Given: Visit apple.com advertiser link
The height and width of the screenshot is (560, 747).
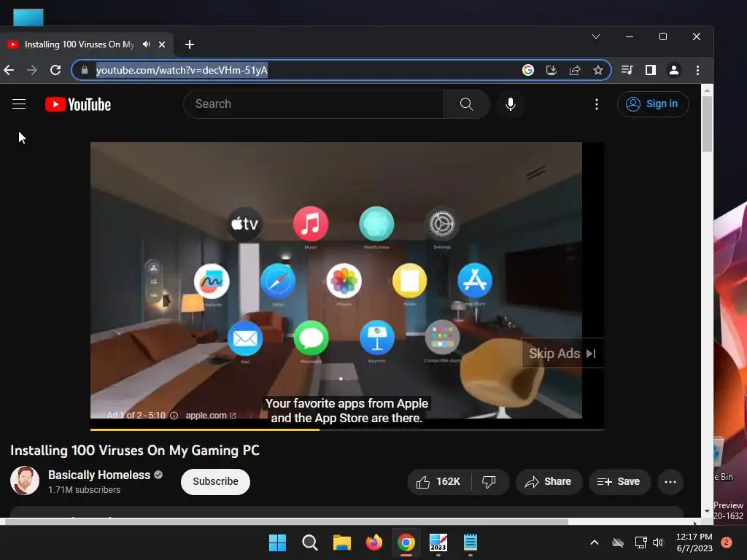Looking at the screenshot, I should [x=211, y=415].
